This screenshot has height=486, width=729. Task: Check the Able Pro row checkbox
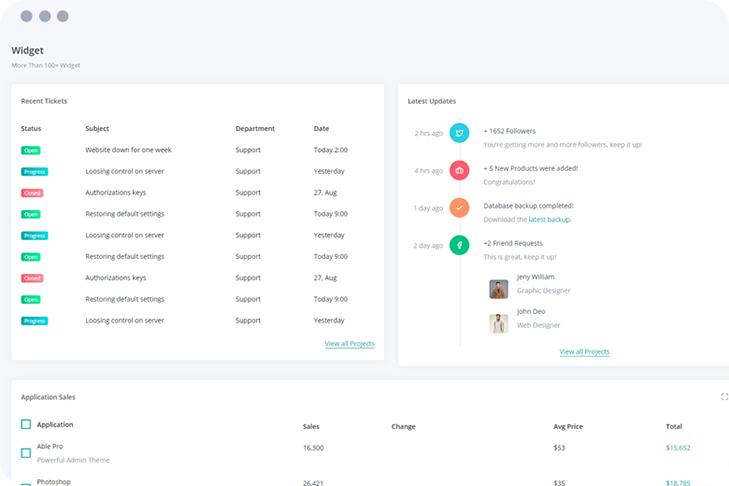click(x=26, y=453)
